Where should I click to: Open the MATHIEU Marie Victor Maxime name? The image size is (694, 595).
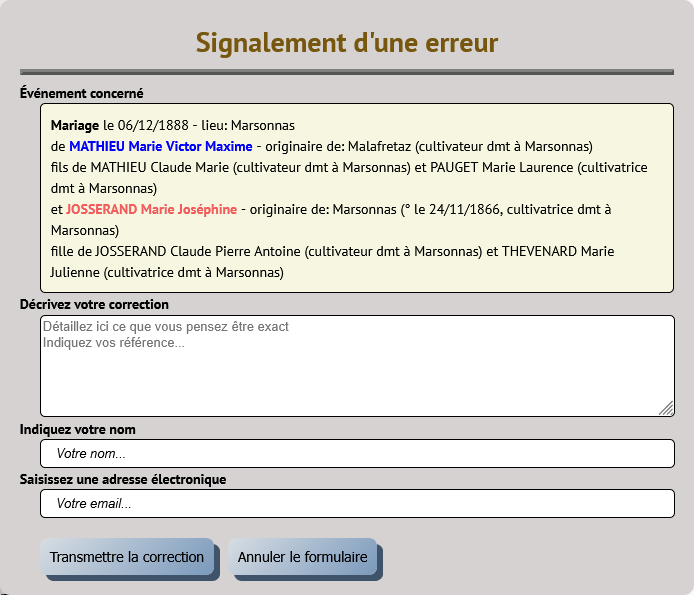[x=160, y=146]
